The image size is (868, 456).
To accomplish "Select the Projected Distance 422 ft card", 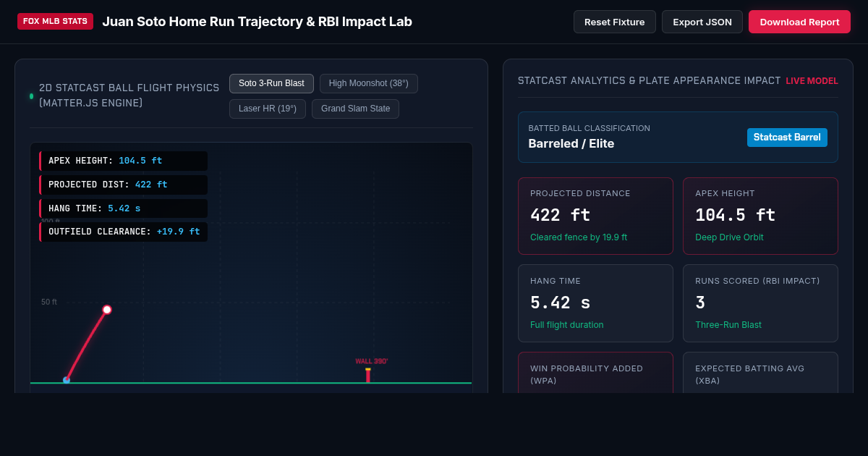I will (595, 216).
